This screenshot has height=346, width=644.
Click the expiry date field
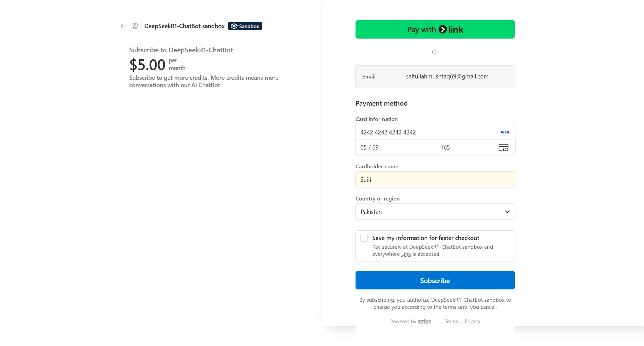tap(395, 148)
